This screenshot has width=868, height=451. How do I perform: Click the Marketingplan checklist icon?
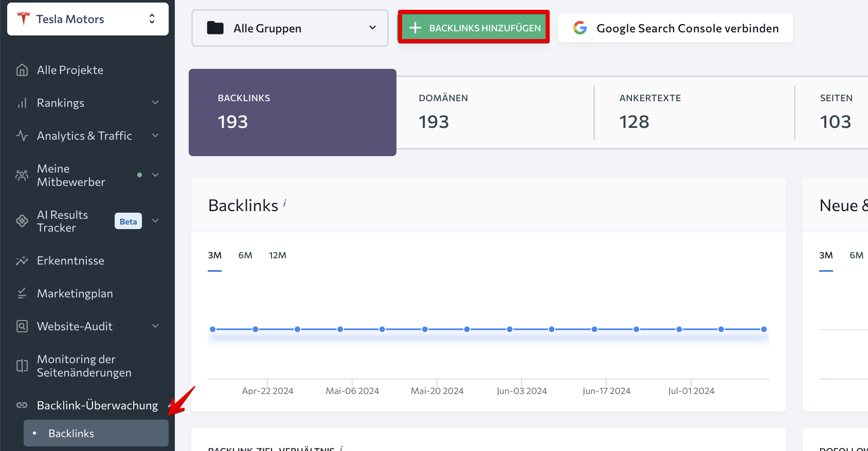(22, 293)
